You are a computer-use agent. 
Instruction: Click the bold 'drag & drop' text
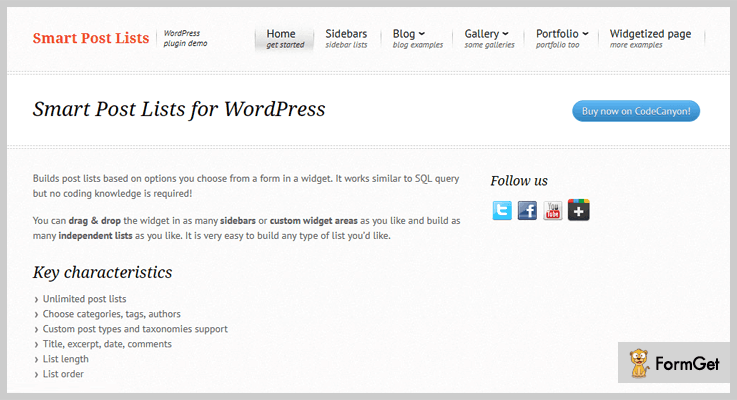[94, 221]
